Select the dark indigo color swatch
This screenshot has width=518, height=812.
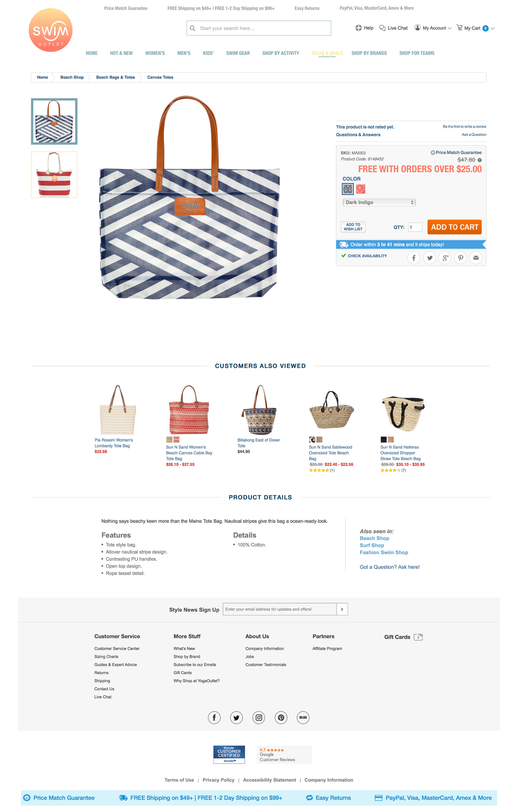348,189
